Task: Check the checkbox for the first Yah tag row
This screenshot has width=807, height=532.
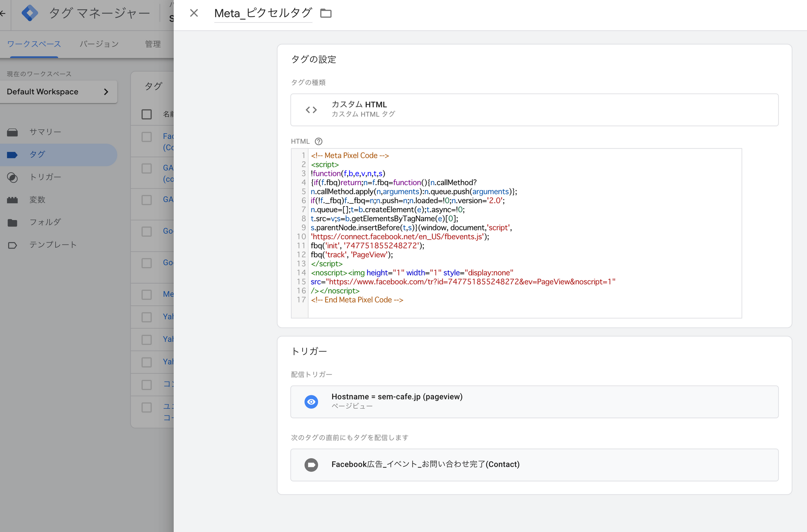Action: click(146, 317)
